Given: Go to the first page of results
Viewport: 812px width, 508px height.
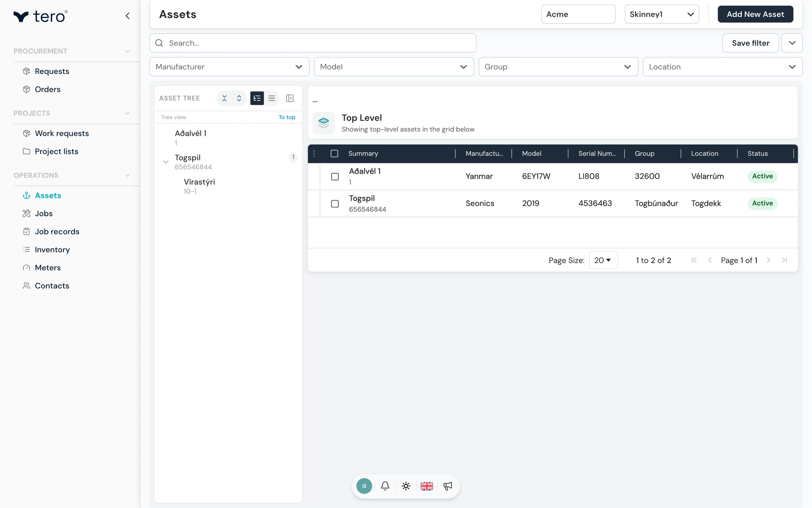Looking at the screenshot, I should (x=694, y=260).
